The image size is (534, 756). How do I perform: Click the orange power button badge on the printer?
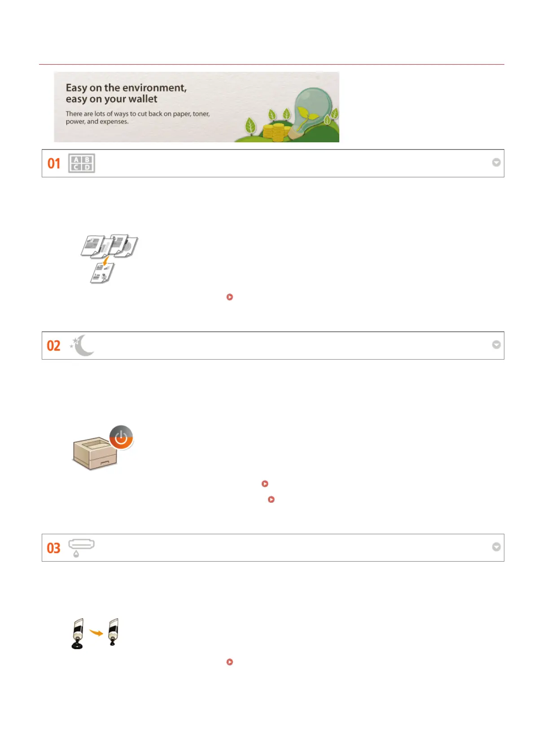tap(121, 437)
